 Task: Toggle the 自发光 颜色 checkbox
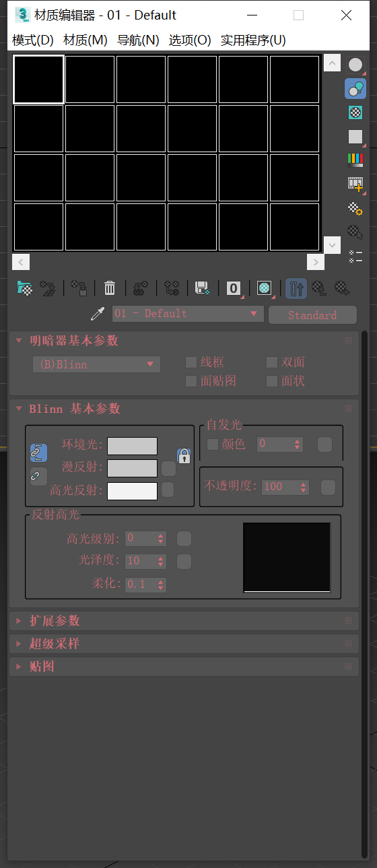pos(213,444)
